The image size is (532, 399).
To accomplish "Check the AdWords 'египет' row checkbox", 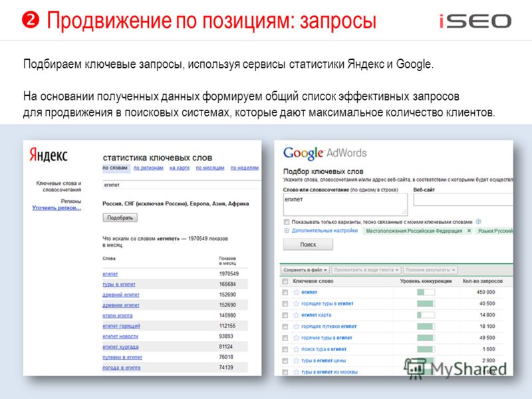I will click(x=285, y=293).
